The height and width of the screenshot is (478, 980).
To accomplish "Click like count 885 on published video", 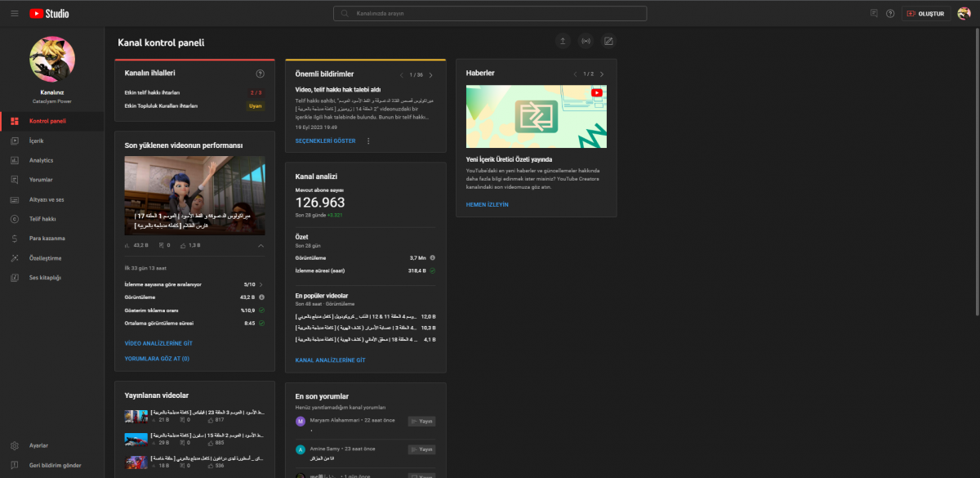I will [214, 443].
